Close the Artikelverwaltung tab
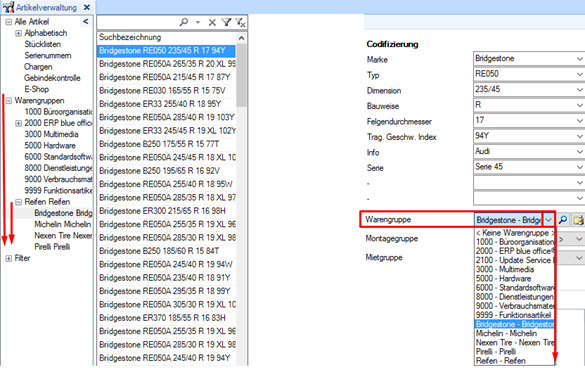Image resolution: width=585 pixels, height=368 pixels. 87,7
